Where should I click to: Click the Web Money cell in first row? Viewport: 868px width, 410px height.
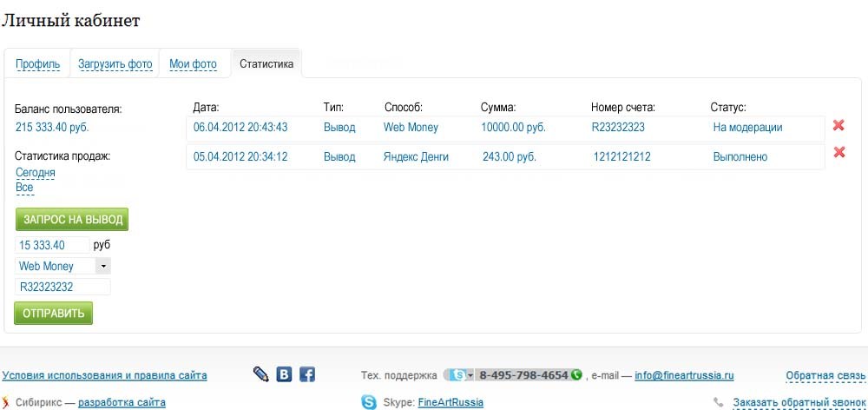(x=411, y=128)
